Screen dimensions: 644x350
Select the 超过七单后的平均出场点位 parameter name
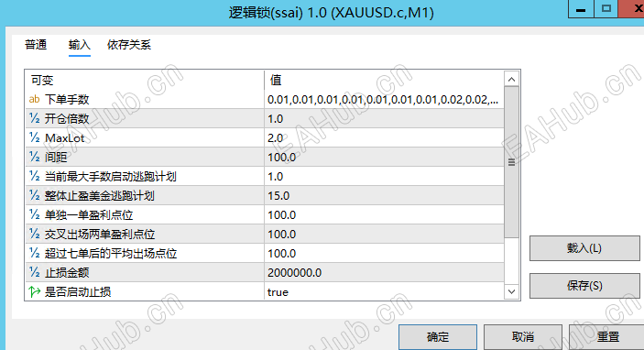click(111, 254)
